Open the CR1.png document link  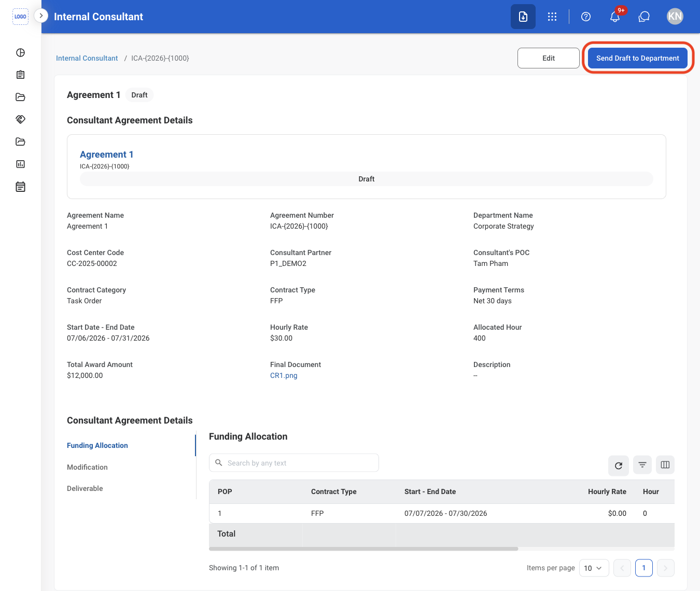click(284, 375)
